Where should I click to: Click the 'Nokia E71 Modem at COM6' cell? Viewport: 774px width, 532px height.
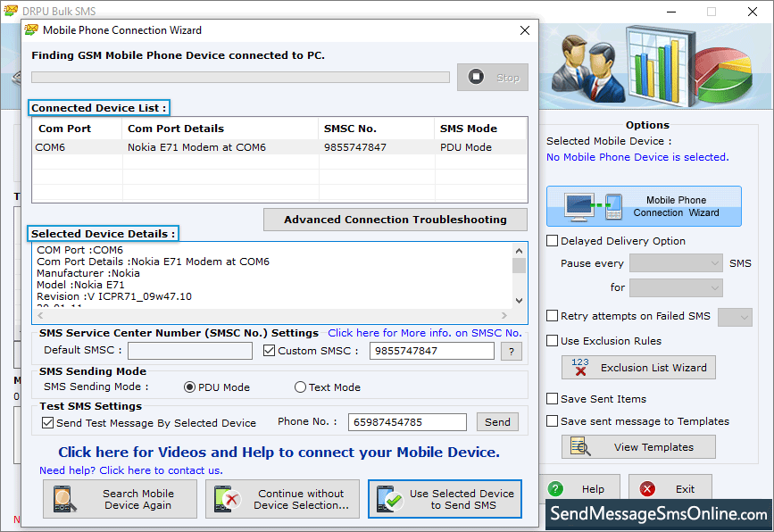click(x=196, y=147)
